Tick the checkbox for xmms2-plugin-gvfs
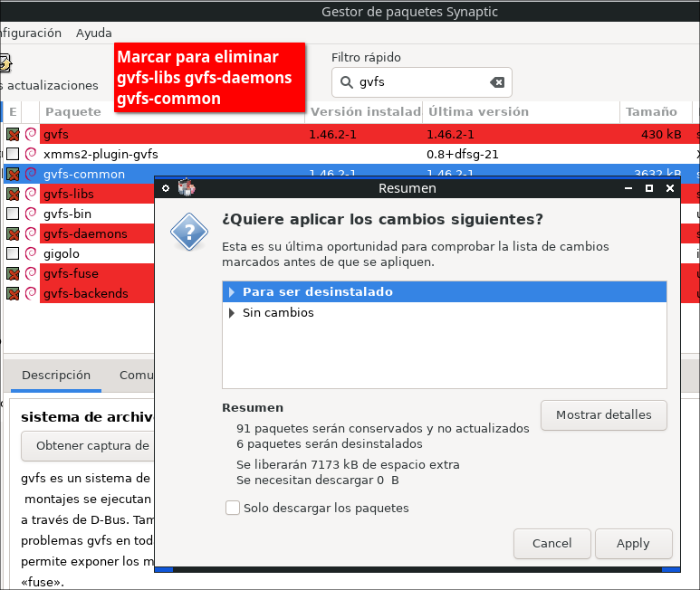700x590 pixels. 13,155
